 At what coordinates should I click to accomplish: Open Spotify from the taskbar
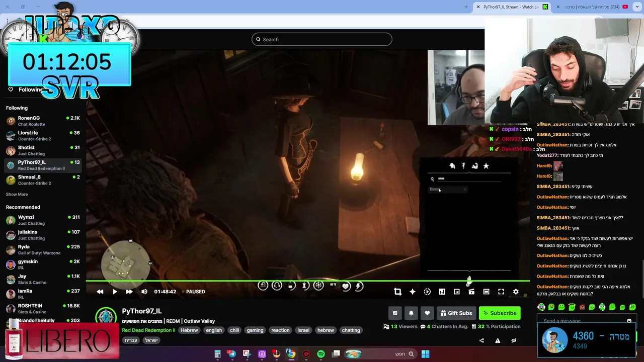[x=321, y=354]
